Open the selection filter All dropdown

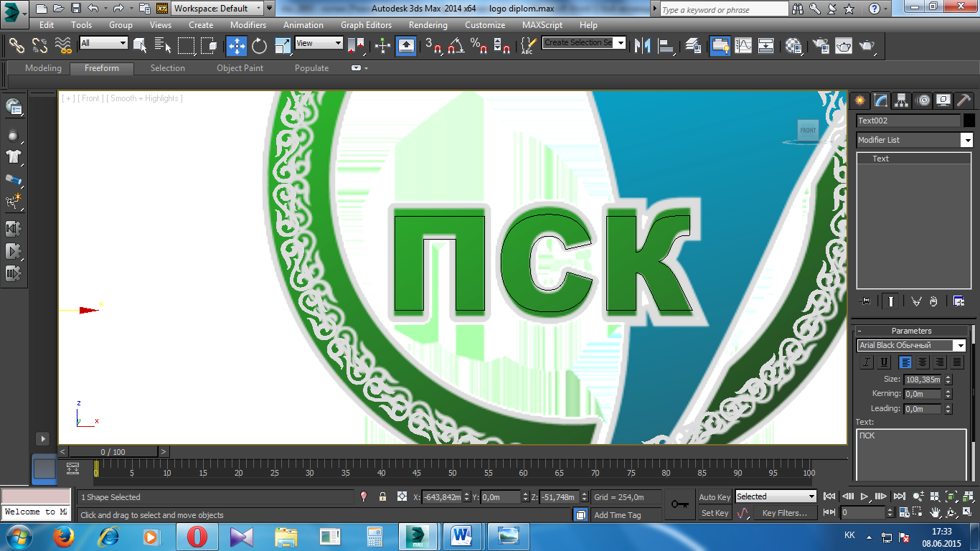point(103,43)
